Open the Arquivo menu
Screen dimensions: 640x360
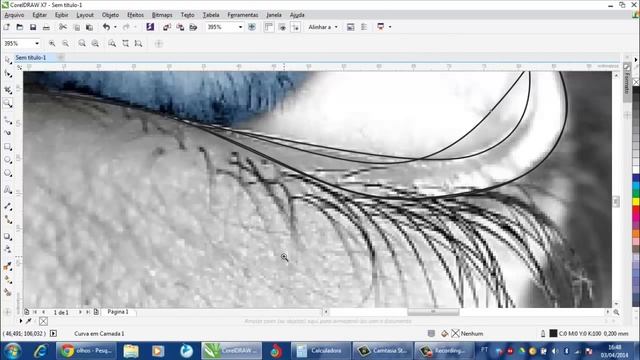[14, 15]
